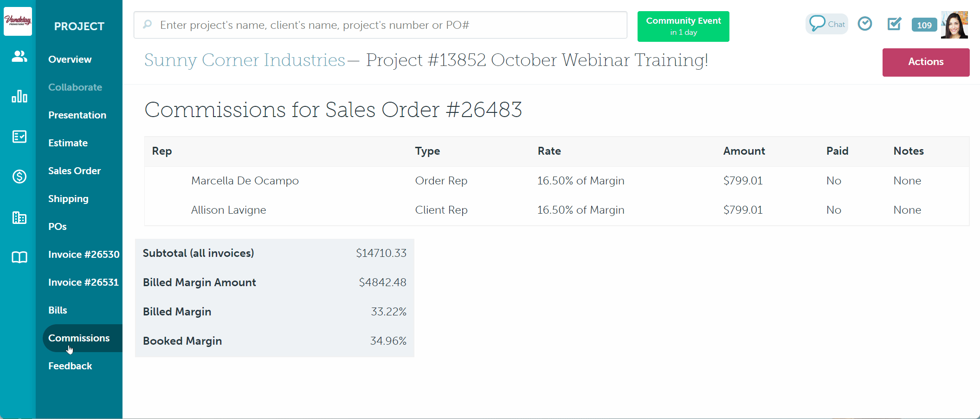
Task: Click the building company icon
Action: (x=19, y=217)
